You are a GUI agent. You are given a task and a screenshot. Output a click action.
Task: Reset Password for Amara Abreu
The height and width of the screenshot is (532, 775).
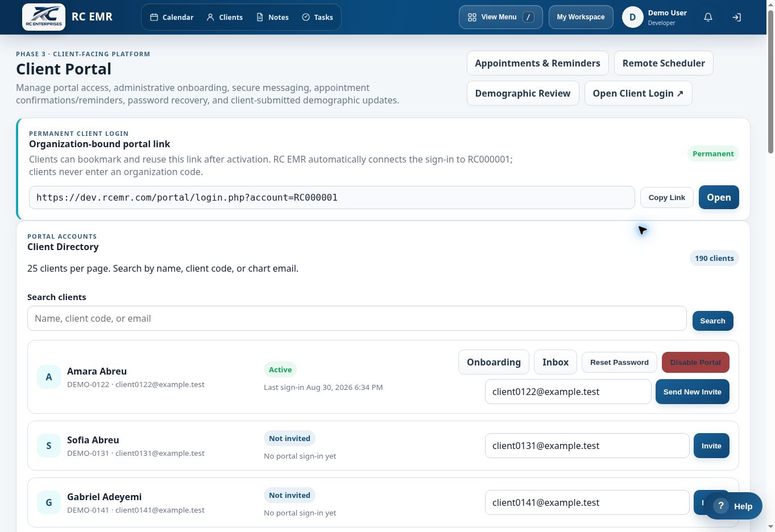[x=619, y=362]
